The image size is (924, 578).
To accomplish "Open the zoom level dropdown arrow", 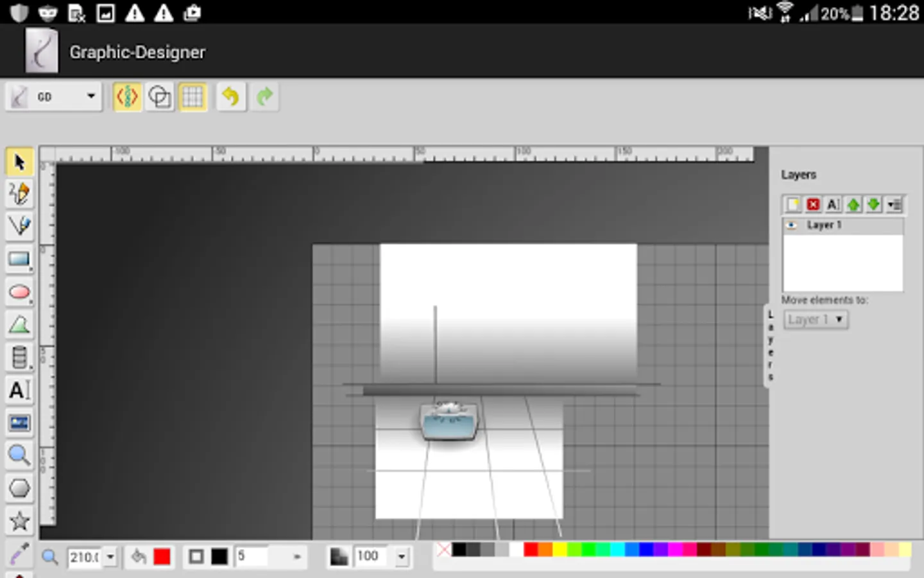I will pyautogui.click(x=110, y=557).
